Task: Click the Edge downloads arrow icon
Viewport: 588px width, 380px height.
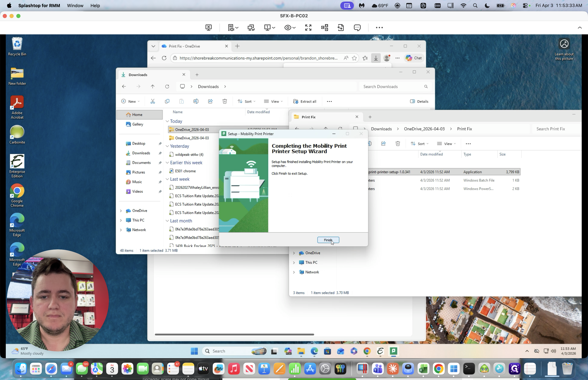Action: tap(375, 58)
